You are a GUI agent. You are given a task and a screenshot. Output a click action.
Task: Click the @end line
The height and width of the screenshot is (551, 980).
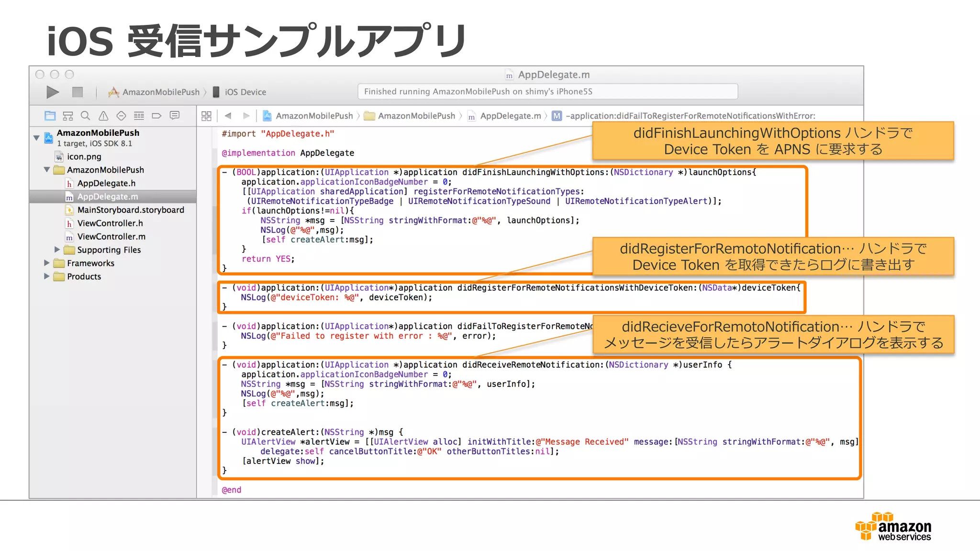pyautogui.click(x=232, y=490)
